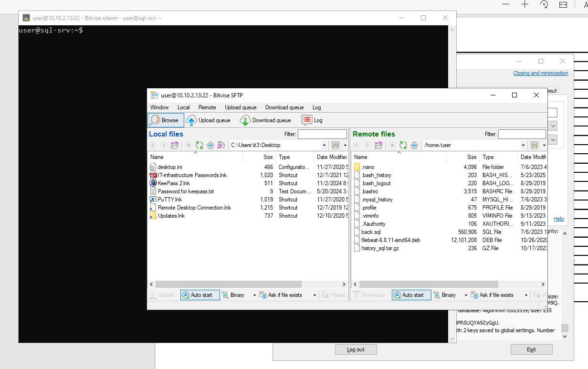Click Exit button in Bitvise client
Viewport: 588px width, 369px height.
click(531, 349)
